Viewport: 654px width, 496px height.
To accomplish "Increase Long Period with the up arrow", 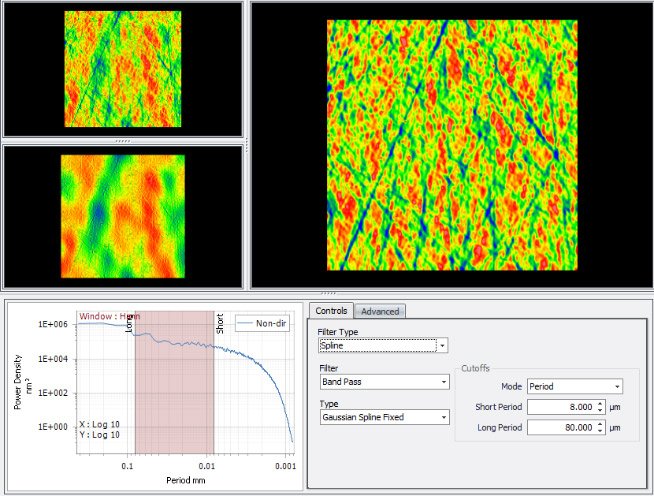I will point(598,424).
